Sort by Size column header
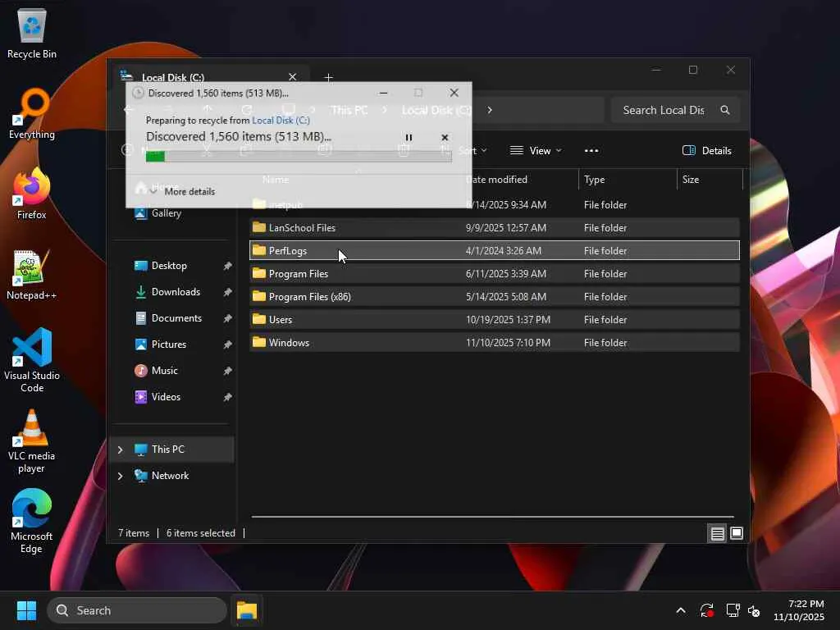 pyautogui.click(x=710, y=180)
